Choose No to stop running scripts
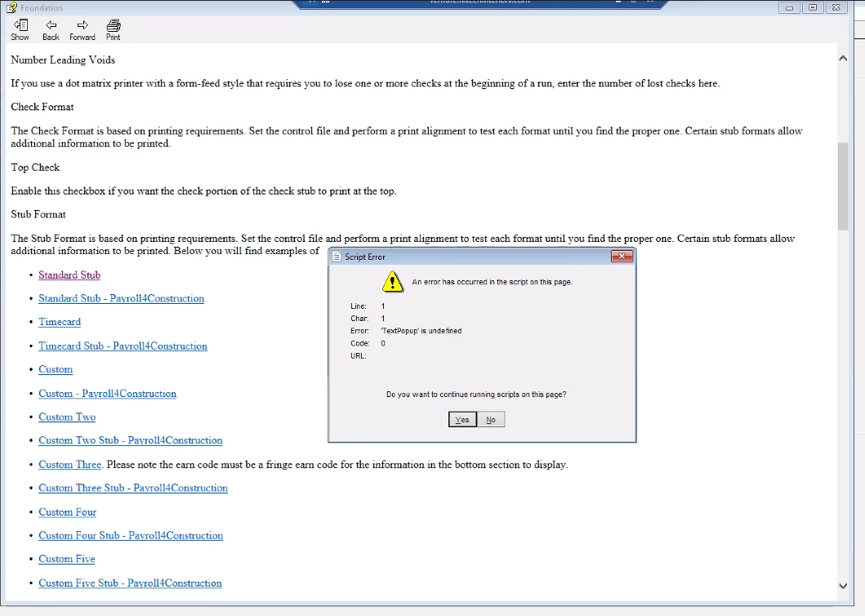Image resolution: width=865 pixels, height=616 pixels. 490,419
